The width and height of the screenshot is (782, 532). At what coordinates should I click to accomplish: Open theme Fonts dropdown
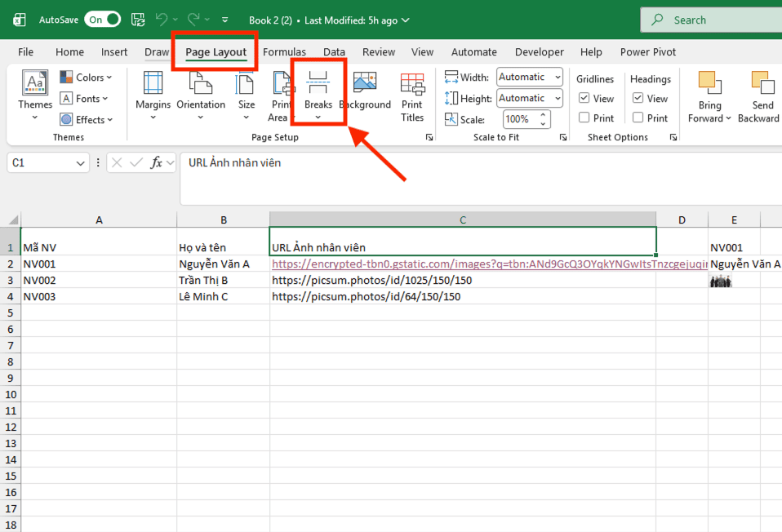coord(84,99)
